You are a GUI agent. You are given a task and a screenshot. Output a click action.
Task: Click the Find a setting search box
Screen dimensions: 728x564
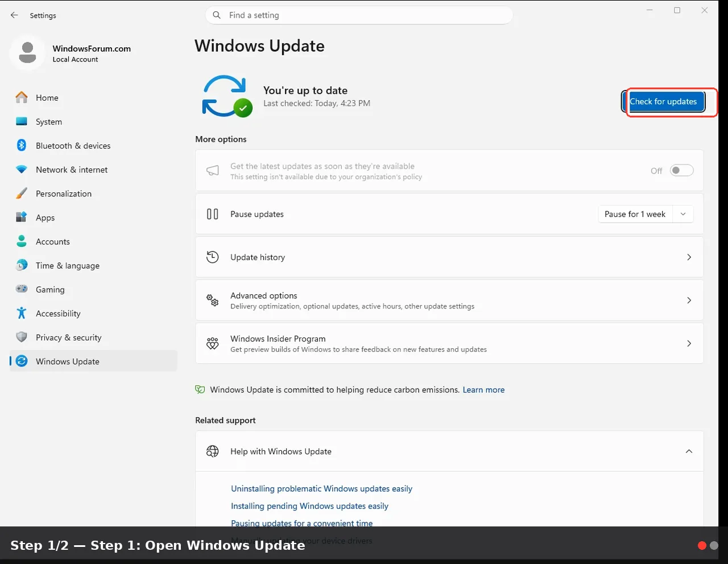[359, 15]
